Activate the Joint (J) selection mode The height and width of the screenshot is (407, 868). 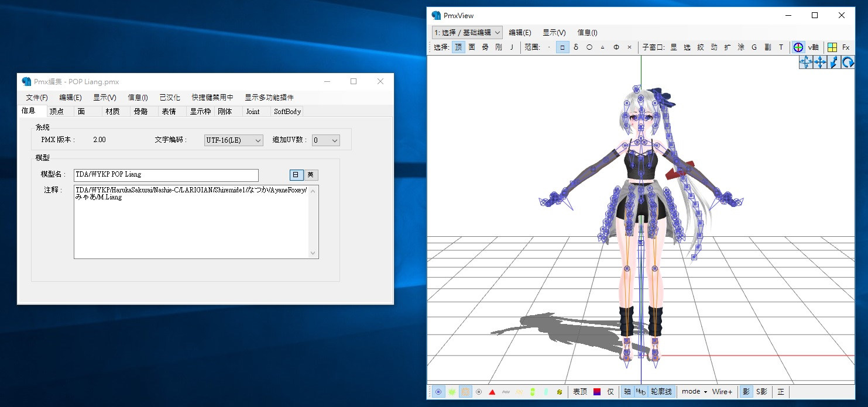point(510,47)
